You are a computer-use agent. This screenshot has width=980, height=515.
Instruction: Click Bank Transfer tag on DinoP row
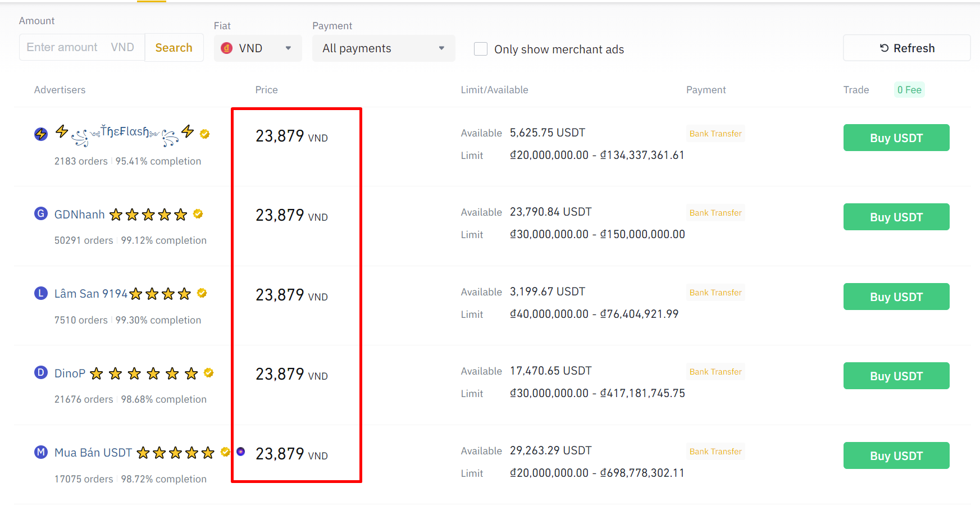coord(715,372)
